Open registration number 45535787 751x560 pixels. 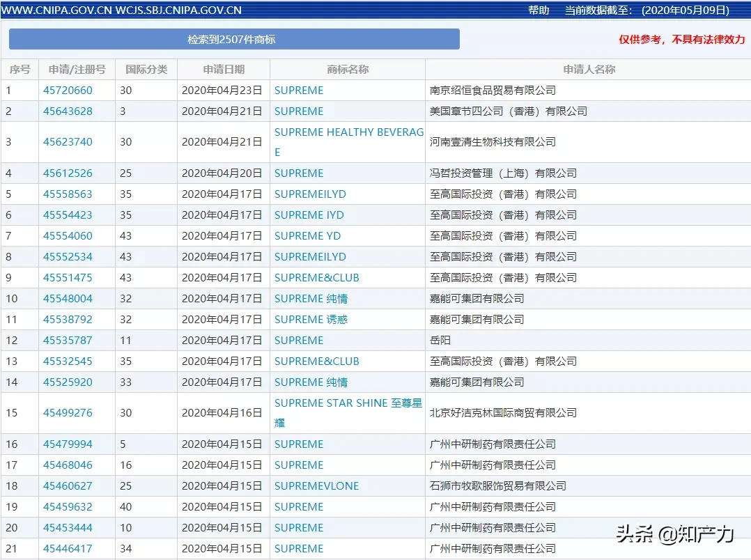(68, 340)
